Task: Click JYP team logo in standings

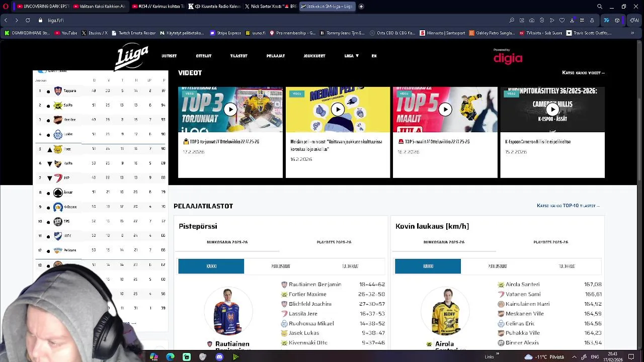Action: pyautogui.click(x=58, y=178)
